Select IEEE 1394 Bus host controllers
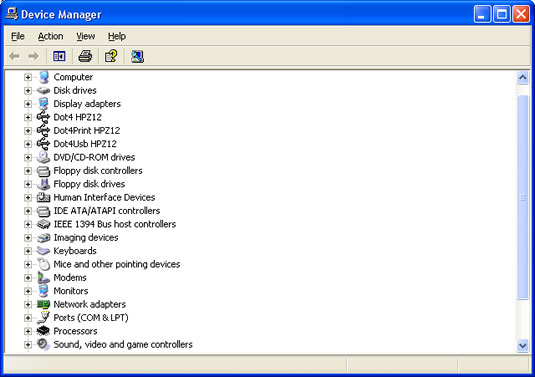The image size is (535, 377). tap(115, 224)
